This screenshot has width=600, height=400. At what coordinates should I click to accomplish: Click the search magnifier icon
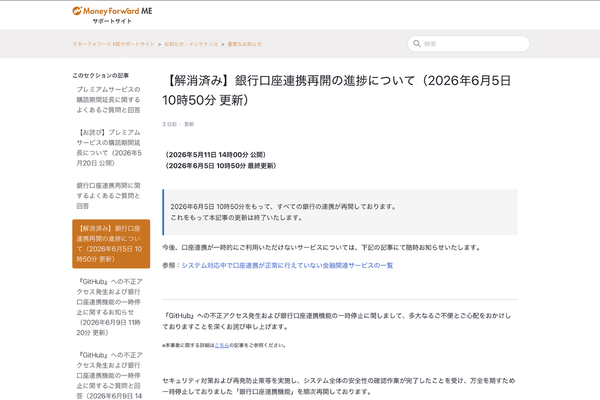(x=417, y=44)
